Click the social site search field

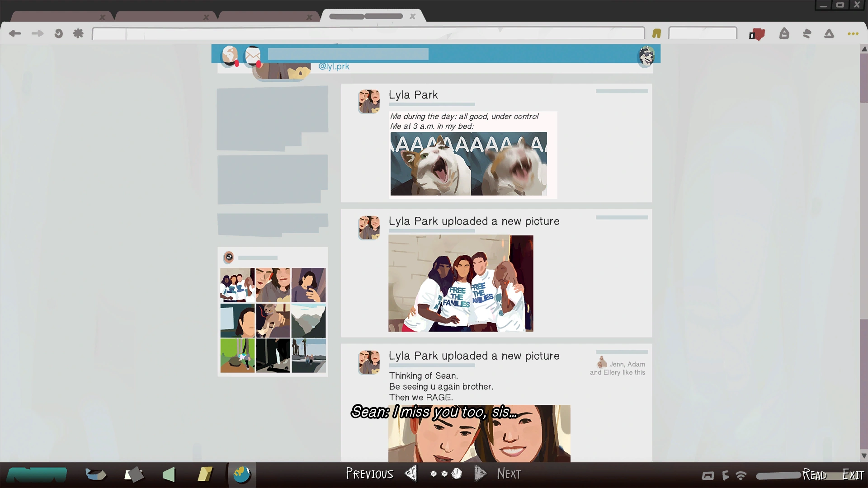point(348,54)
